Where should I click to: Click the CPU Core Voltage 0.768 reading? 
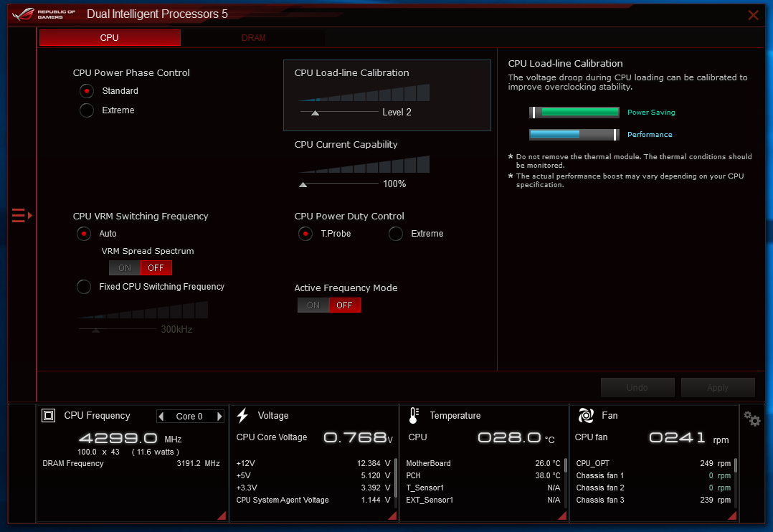[x=358, y=437]
